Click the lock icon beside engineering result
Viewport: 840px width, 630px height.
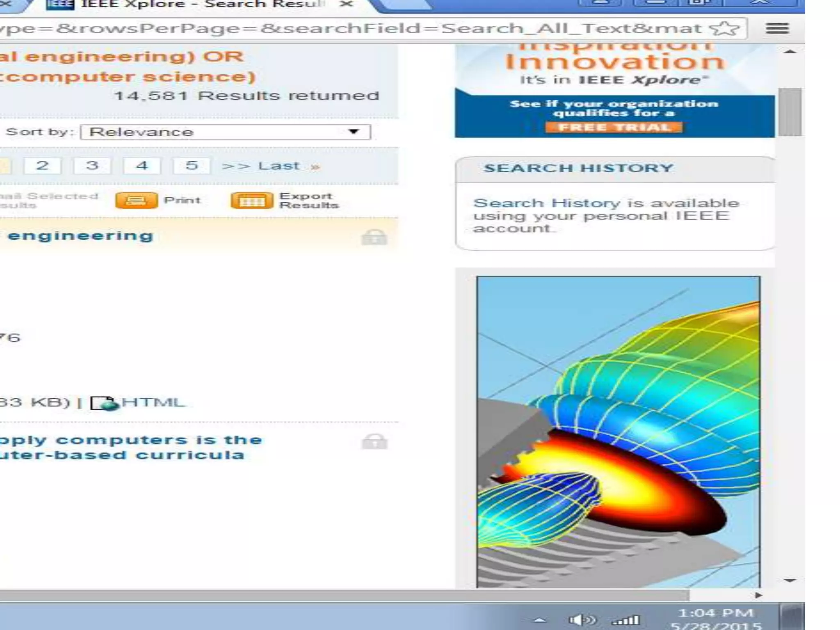click(374, 237)
